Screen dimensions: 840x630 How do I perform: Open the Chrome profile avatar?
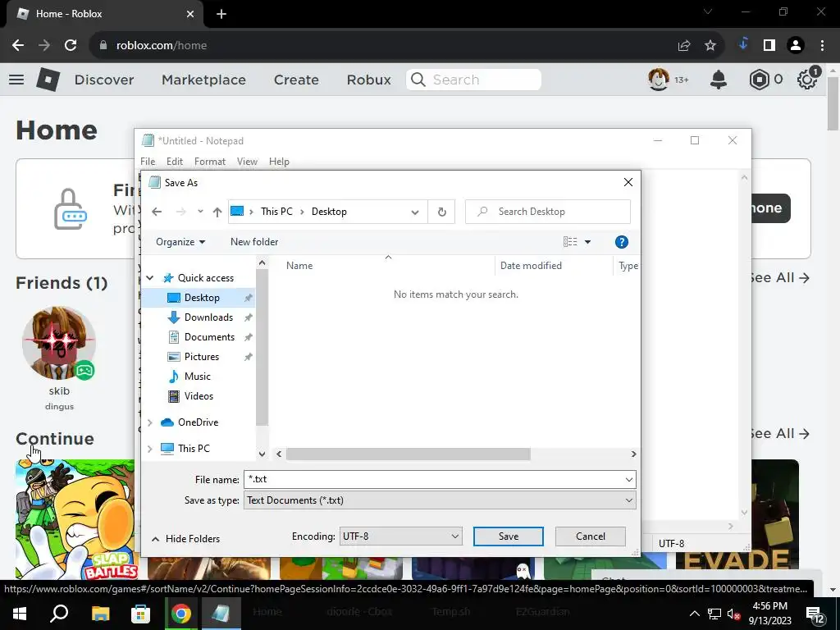tap(796, 46)
